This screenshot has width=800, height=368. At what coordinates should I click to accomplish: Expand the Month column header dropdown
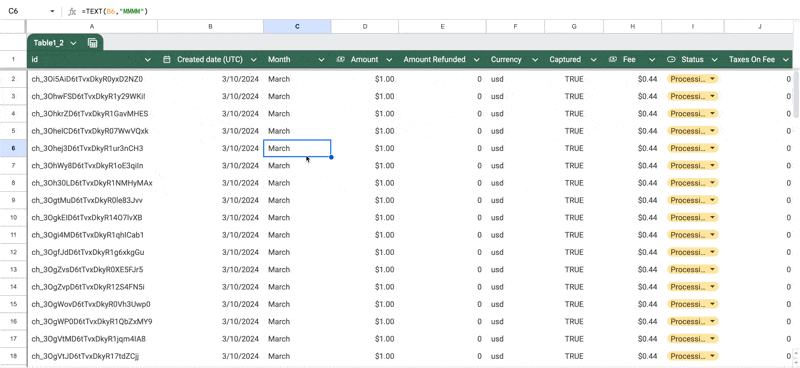321,60
